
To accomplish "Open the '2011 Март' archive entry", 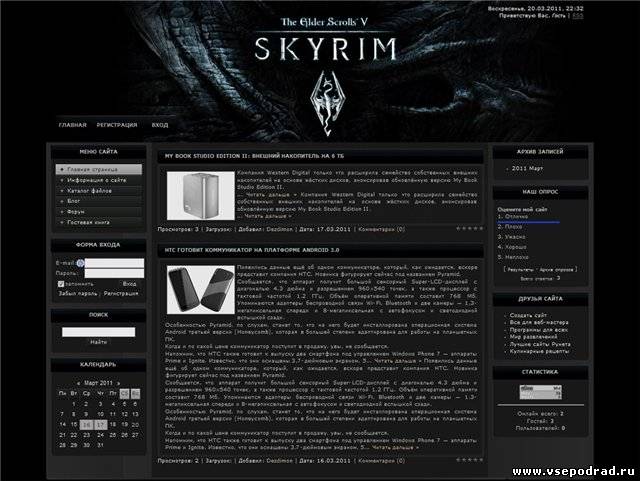I will (x=527, y=168).
